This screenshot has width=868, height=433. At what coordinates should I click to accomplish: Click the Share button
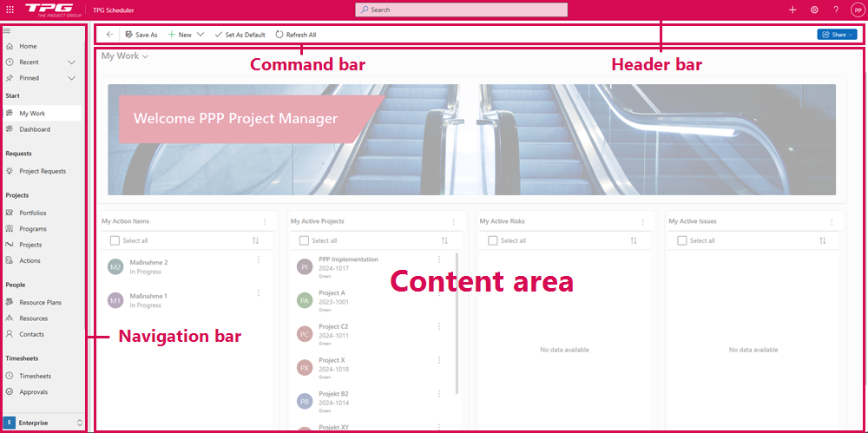coord(837,35)
